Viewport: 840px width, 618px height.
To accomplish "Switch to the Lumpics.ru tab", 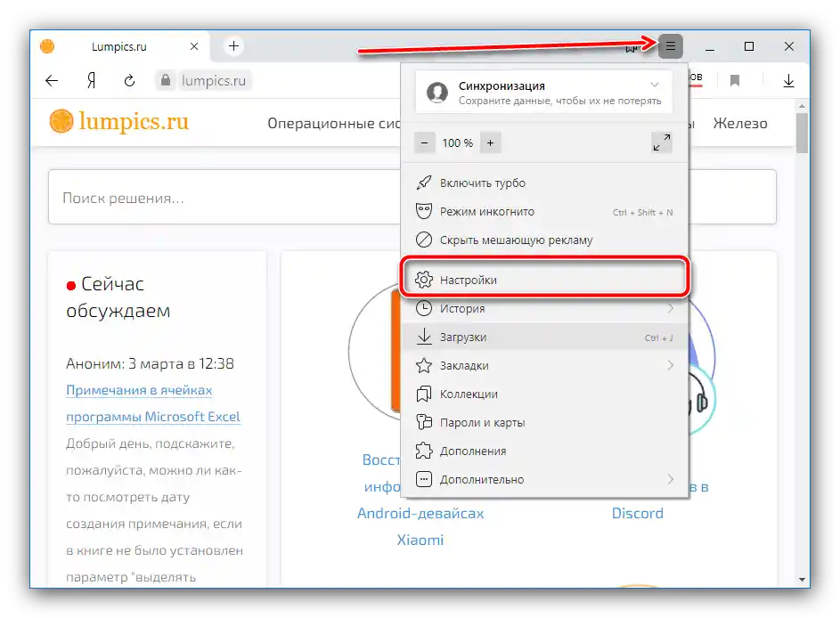I will [x=120, y=46].
